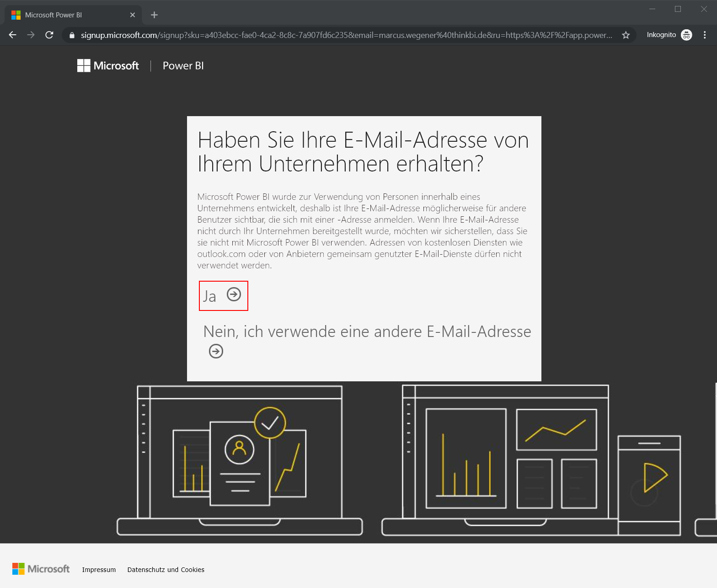Click the browser forward arrow
Screen dimensions: 717x588
31,35
